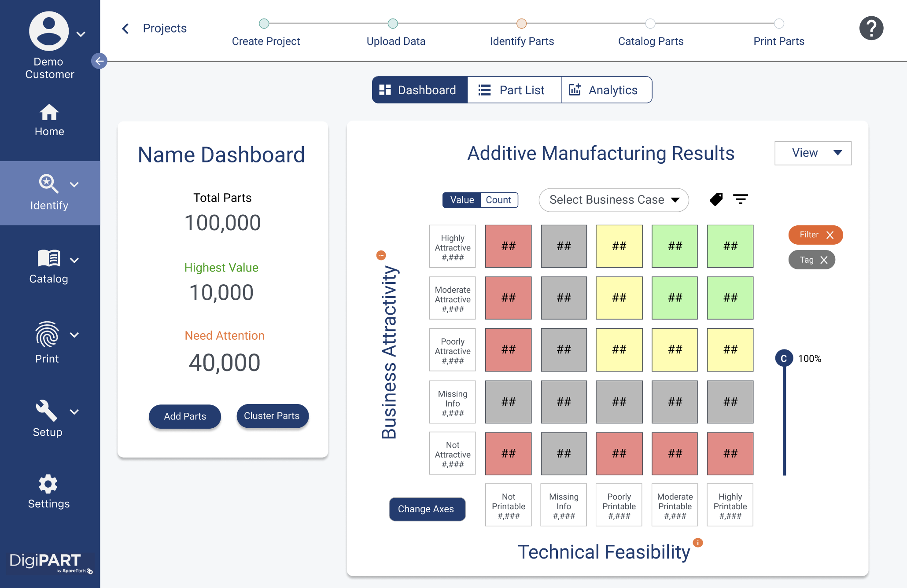
Task: Open the Select Business Case dropdown
Action: click(613, 200)
